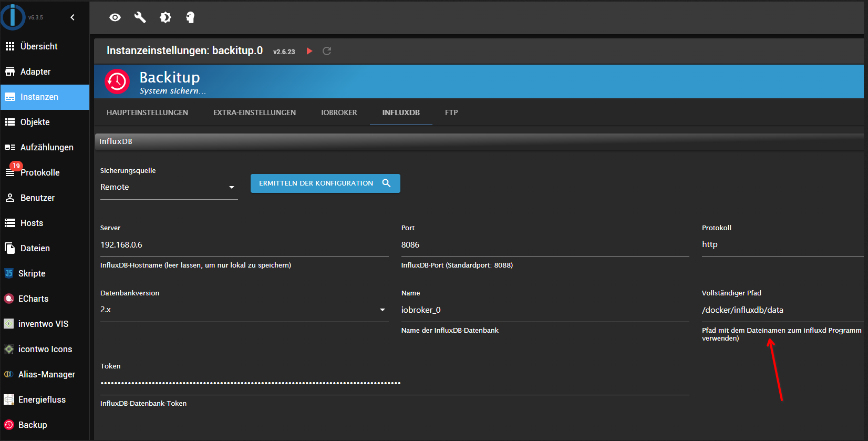The image size is (868, 441).
Task: Open the Energiefluss sidebar icon
Action: pyautogui.click(x=9, y=399)
